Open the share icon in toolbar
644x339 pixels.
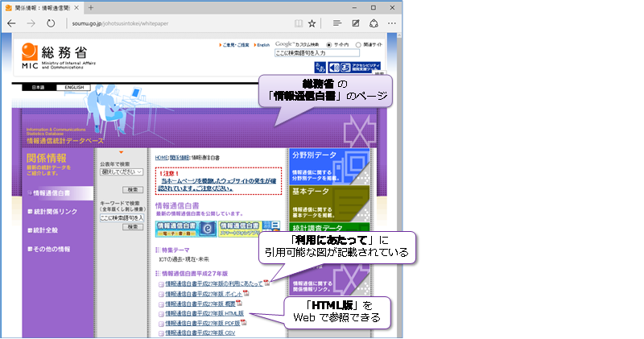pyautogui.click(x=374, y=23)
